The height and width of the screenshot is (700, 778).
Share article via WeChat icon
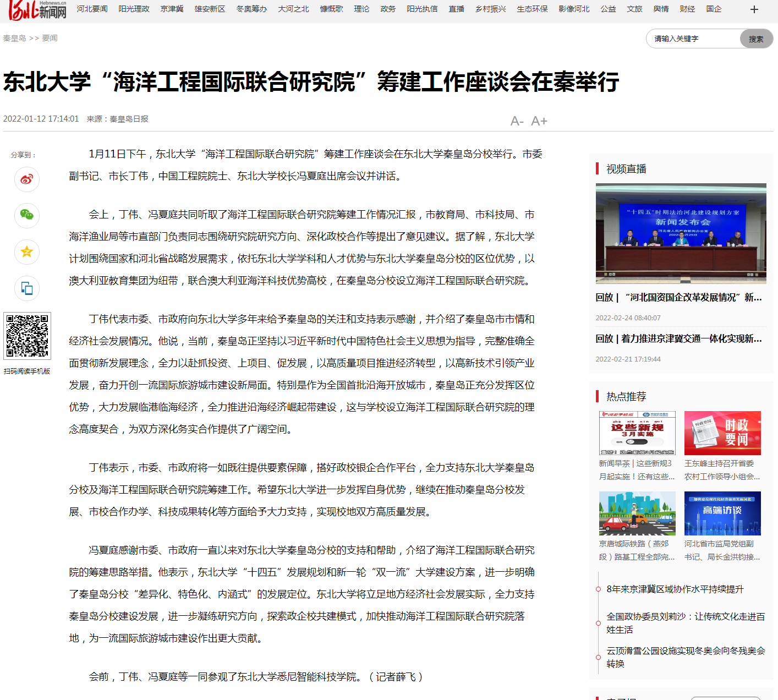tap(27, 215)
